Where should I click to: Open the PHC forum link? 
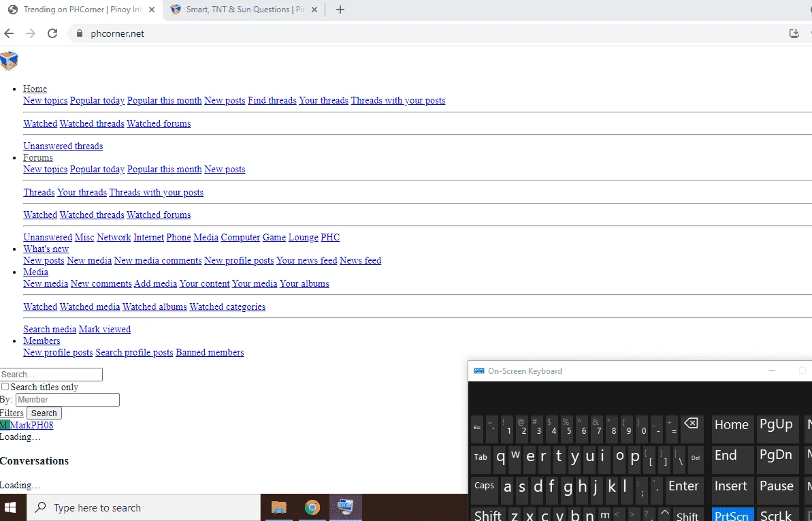[x=330, y=238]
